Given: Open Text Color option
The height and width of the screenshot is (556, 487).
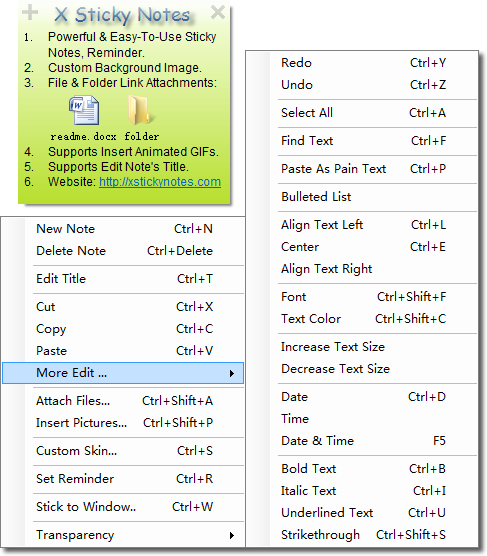Looking at the screenshot, I should [x=363, y=319].
